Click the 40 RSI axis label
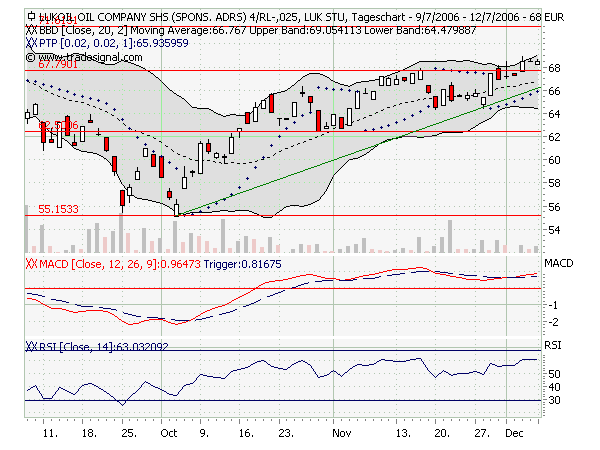This screenshot has width=600, height=450. [x=554, y=387]
